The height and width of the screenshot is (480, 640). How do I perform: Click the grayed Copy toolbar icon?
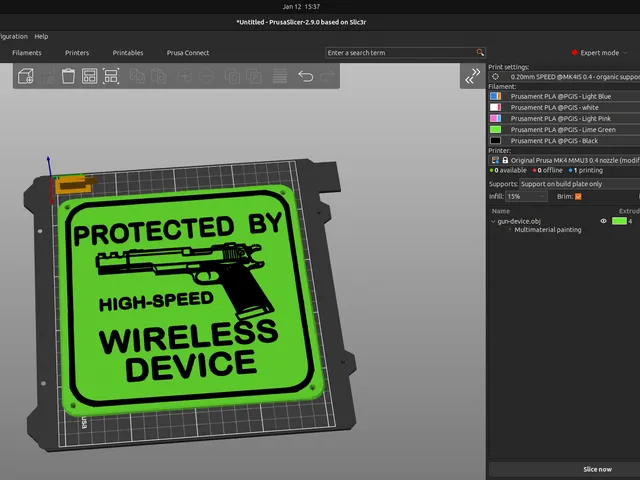click(x=137, y=76)
